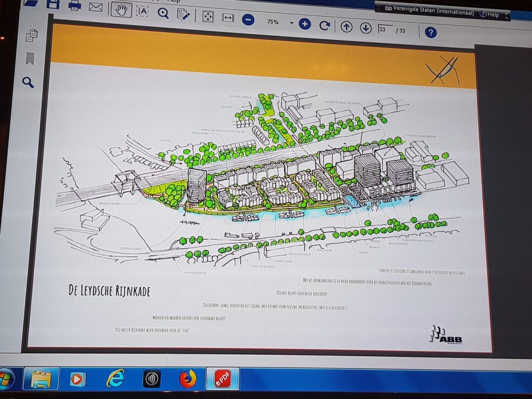
Task: Open the magnifier zoom tool
Action: tap(163, 13)
